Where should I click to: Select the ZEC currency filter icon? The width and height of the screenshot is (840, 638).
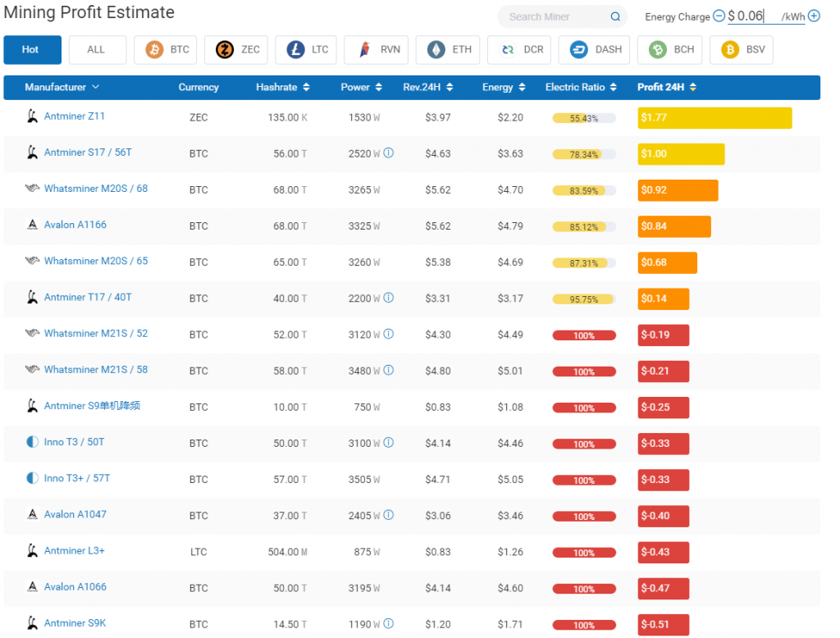[x=224, y=50]
